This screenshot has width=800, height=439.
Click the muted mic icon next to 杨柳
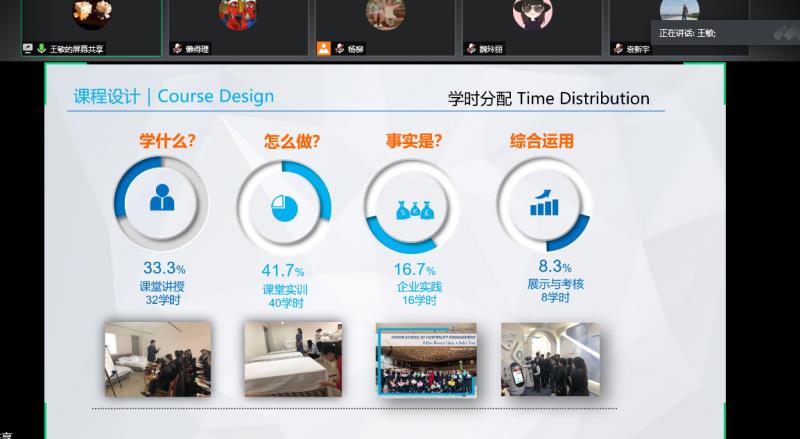[x=340, y=48]
